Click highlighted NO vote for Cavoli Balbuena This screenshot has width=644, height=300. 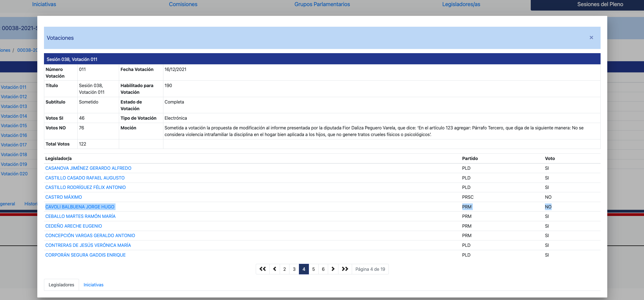(x=548, y=207)
